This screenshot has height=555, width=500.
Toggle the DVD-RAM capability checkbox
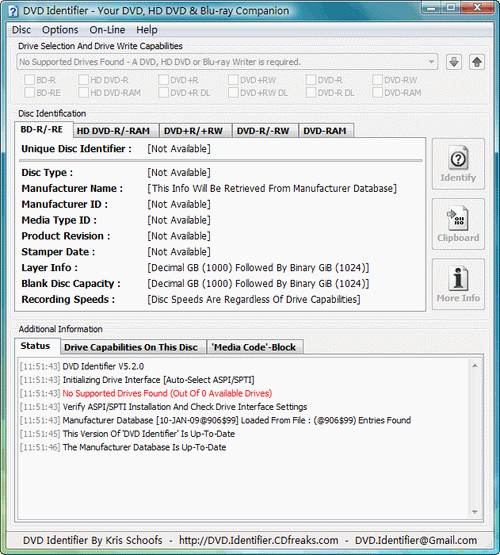377,93
